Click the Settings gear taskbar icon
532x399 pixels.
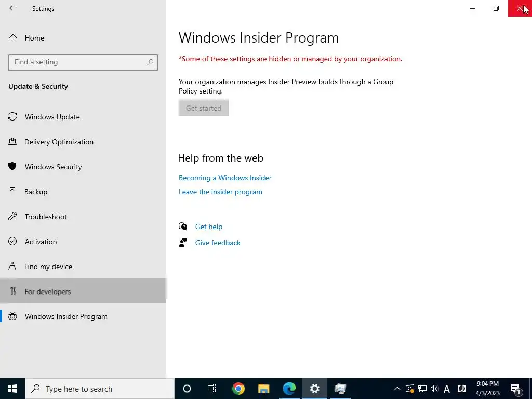point(314,389)
